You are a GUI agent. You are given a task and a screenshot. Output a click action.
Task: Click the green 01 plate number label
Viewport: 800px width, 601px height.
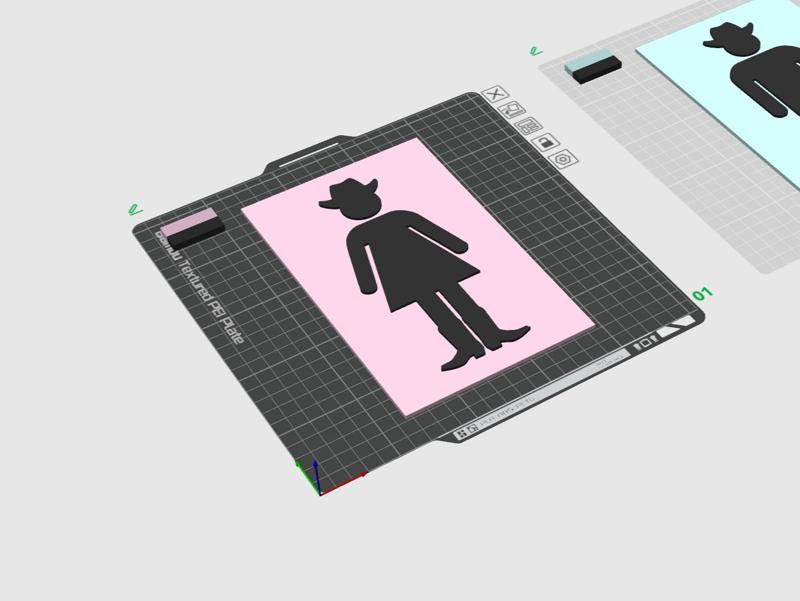[702, 294]
